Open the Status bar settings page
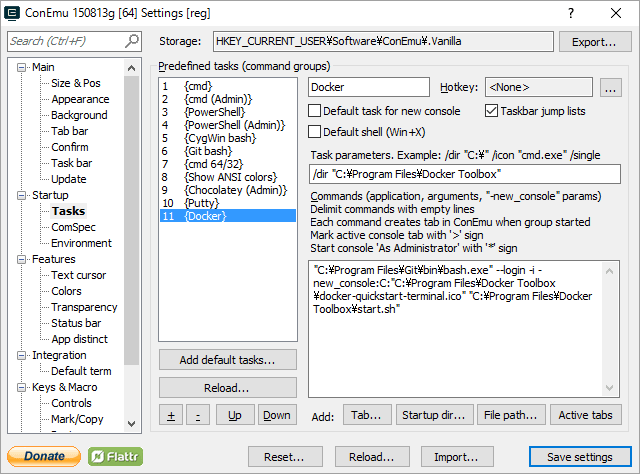This screenshot has height=474, width=640. pyautogui.click(x=76, y=323)
